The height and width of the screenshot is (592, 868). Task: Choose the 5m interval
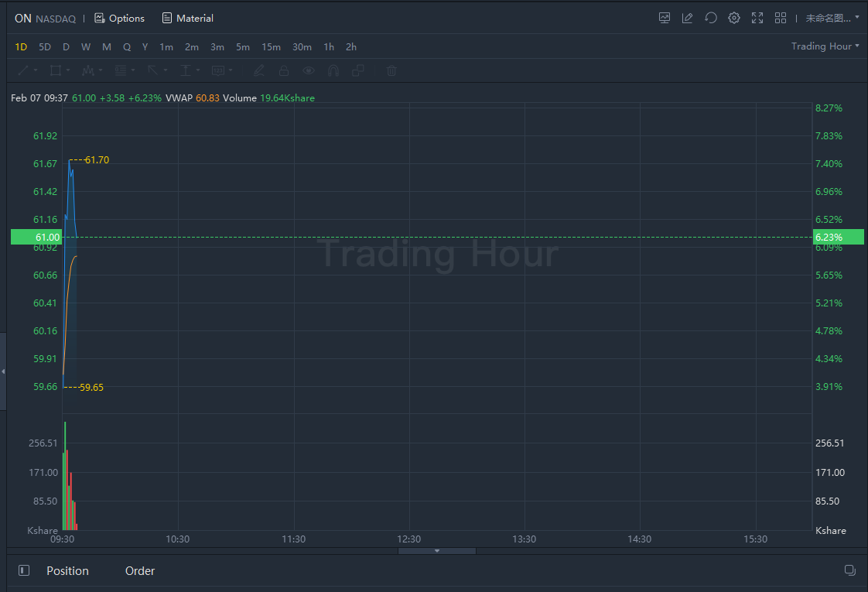pos(242,47)
